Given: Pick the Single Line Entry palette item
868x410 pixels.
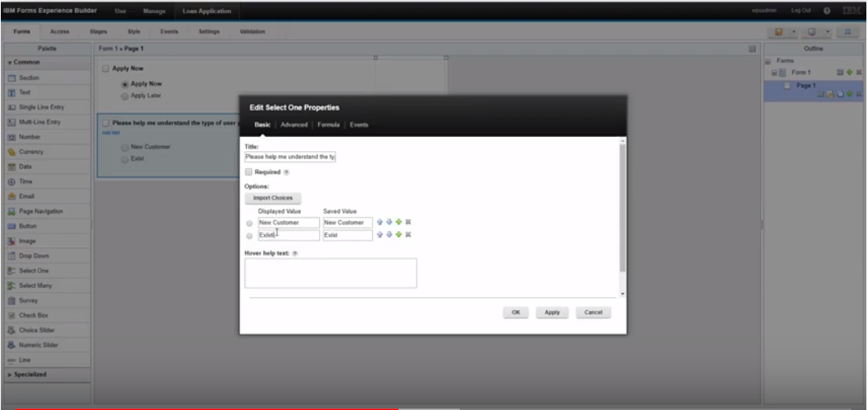Looking at the screenshot, I should pyautogui.click(x=47, y=107).
